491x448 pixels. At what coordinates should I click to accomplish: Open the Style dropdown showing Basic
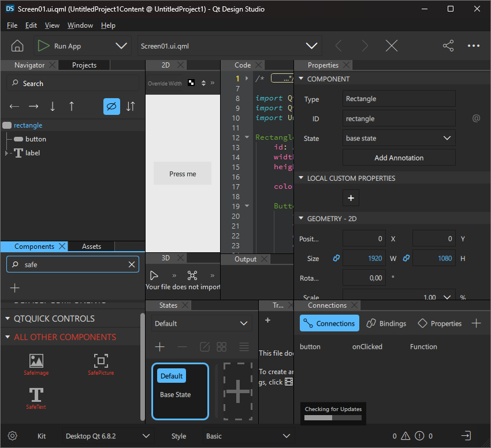click(248, 436)
